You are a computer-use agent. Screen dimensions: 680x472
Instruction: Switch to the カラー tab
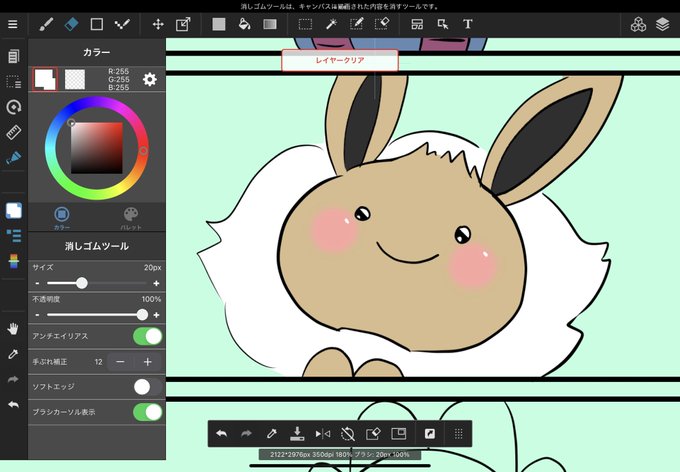click(62, 218)
